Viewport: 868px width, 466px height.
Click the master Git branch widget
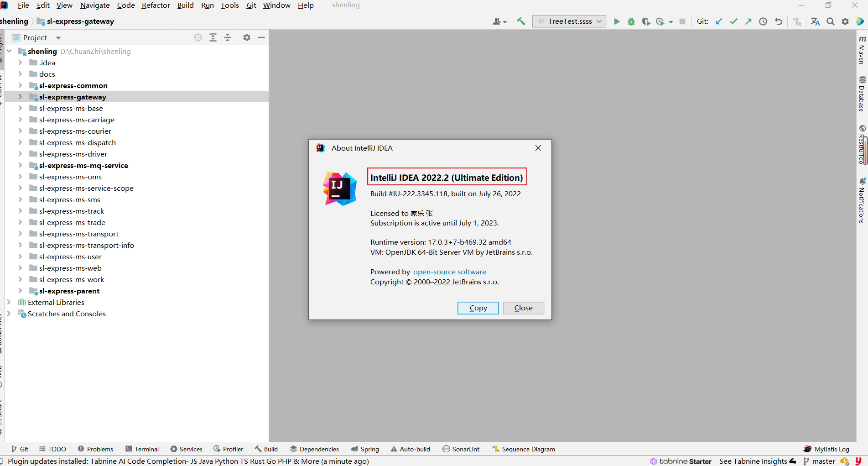pyautogui.click(x=819, y=461)
